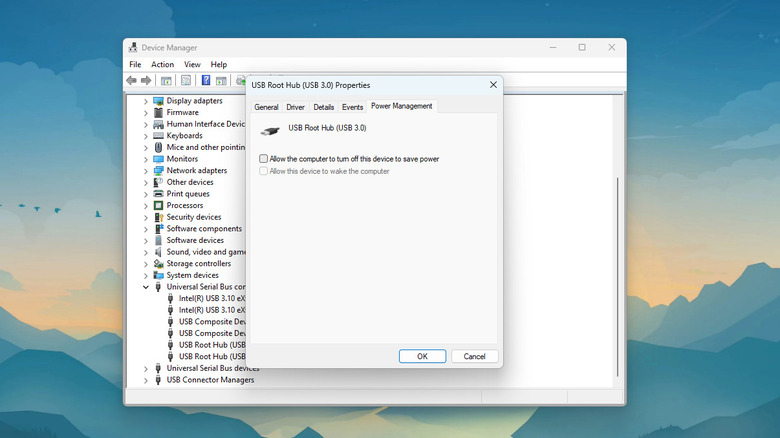Click the Back arrow in the toolbar
Screen dimensions: 780x438
point(131,80)
